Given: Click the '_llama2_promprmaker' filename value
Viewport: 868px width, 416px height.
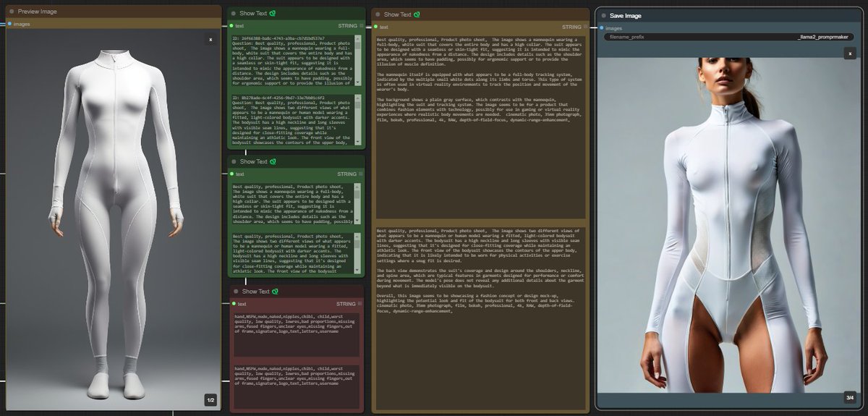Looking at the screenshot, I should [822, 36].
